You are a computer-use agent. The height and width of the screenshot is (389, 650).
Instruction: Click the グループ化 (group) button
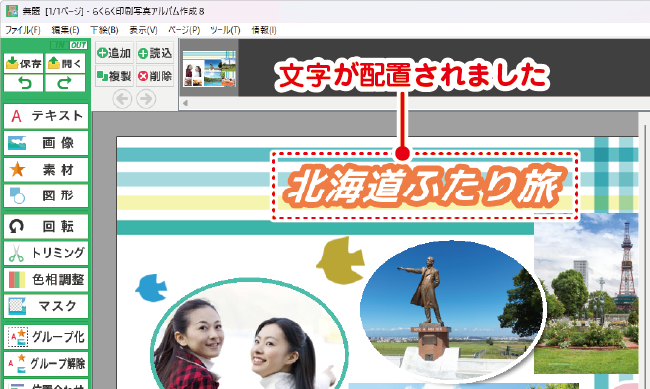46,337
